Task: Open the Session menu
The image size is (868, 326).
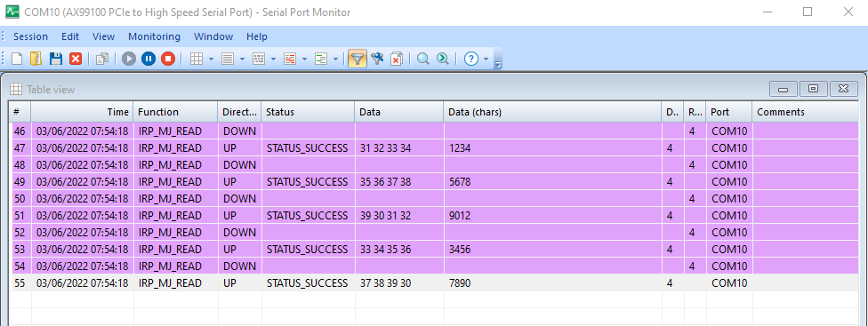Action: pyautogui.click(x=30, y=36)
